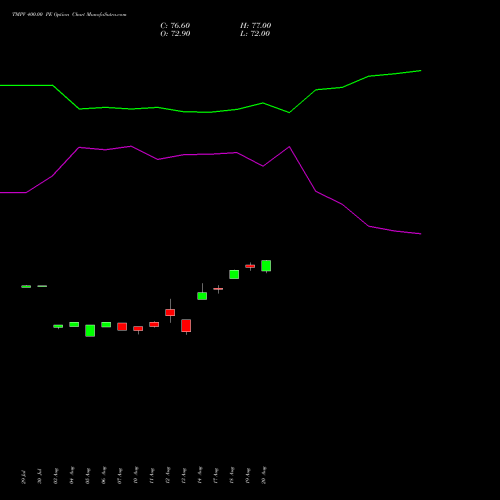Click the last green candlestick for 20 Aug
The width and height of the screenshot is (500, 500).
[x=266, y=266]
